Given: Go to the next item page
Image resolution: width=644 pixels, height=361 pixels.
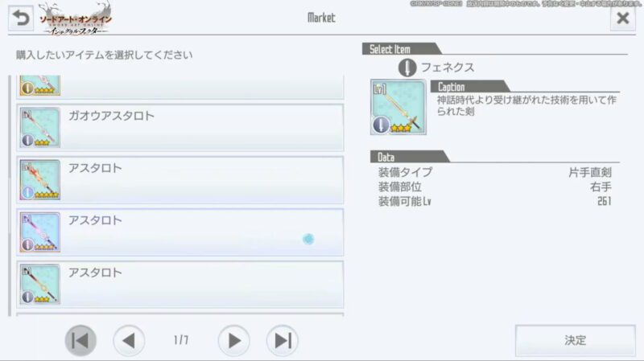Looking at the screenshot, I should pyautogui.click(x=233, y=340).
